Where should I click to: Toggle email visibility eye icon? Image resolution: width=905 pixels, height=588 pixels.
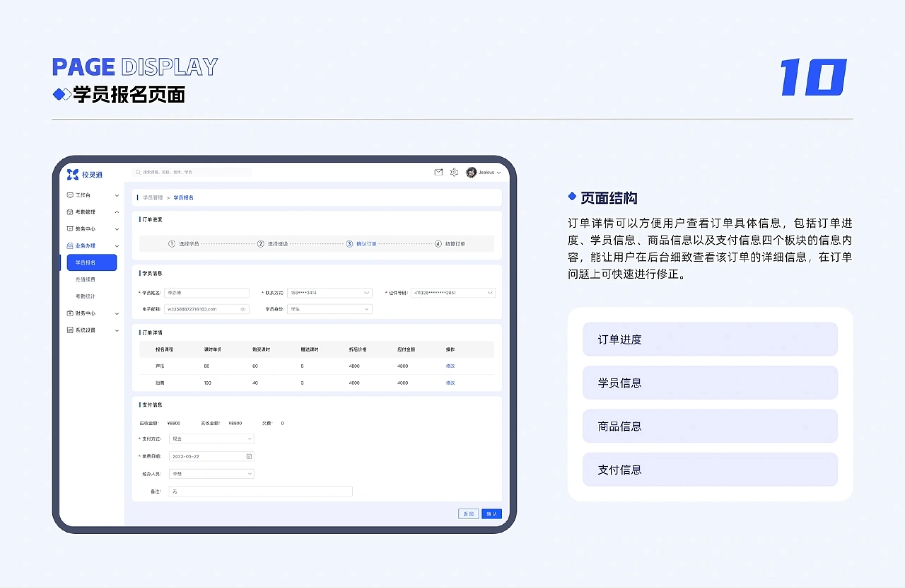[x=243, y=309]
